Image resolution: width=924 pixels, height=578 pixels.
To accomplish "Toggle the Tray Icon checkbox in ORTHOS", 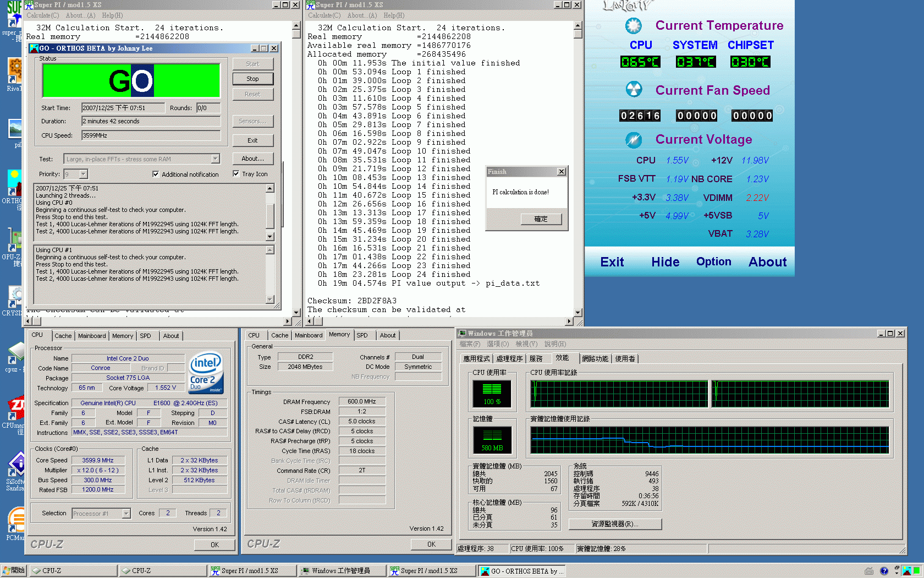I will [x=236, y=174].
